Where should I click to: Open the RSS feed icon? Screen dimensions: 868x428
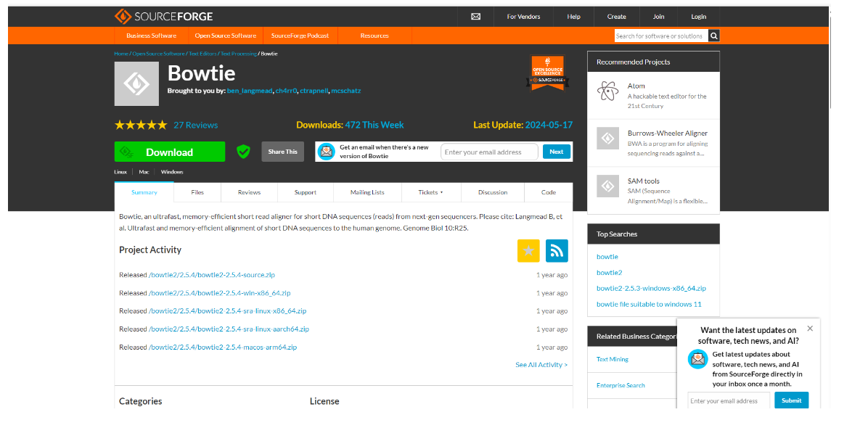point(557,251)
